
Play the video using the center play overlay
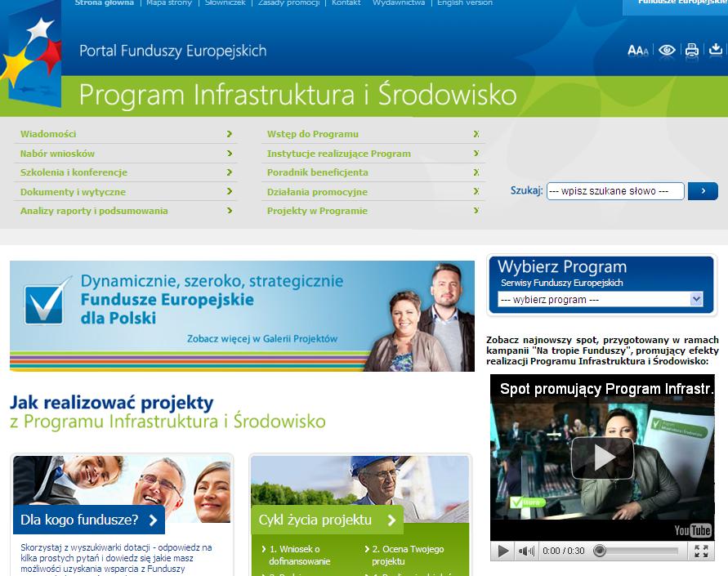602,458
